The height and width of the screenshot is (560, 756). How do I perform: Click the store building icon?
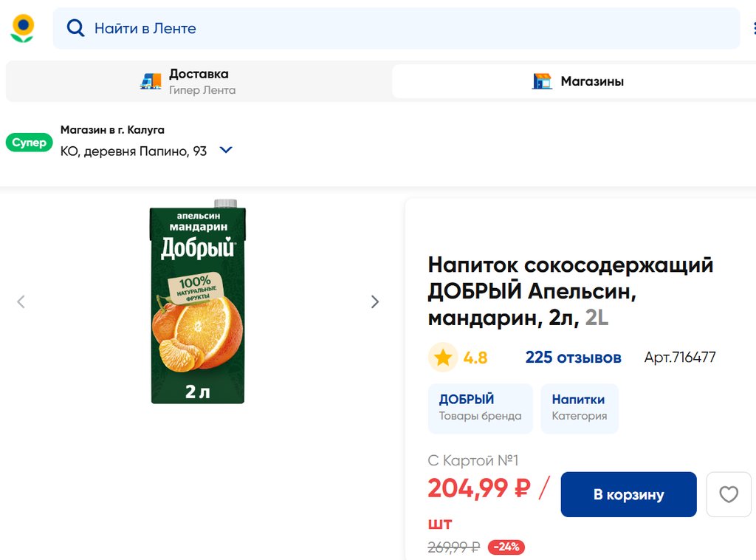542,81
